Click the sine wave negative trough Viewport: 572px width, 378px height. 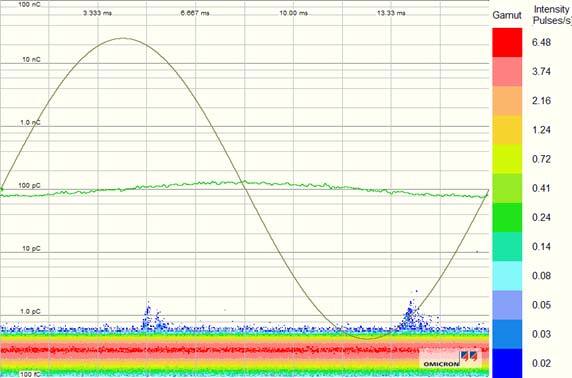point(367,339)
